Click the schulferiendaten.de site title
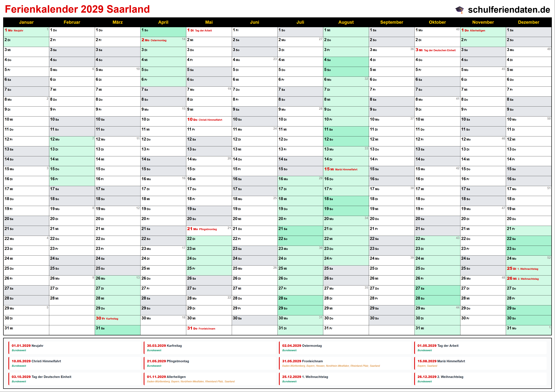The height and width of the screenshot is (392, 555). pyautogui.click(x=509, y=10)
